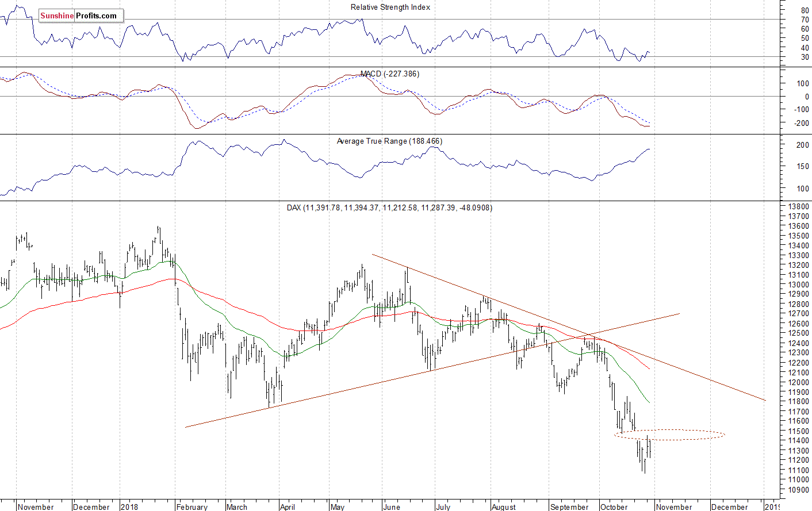Click the 11000 price level

pos(799,480)
